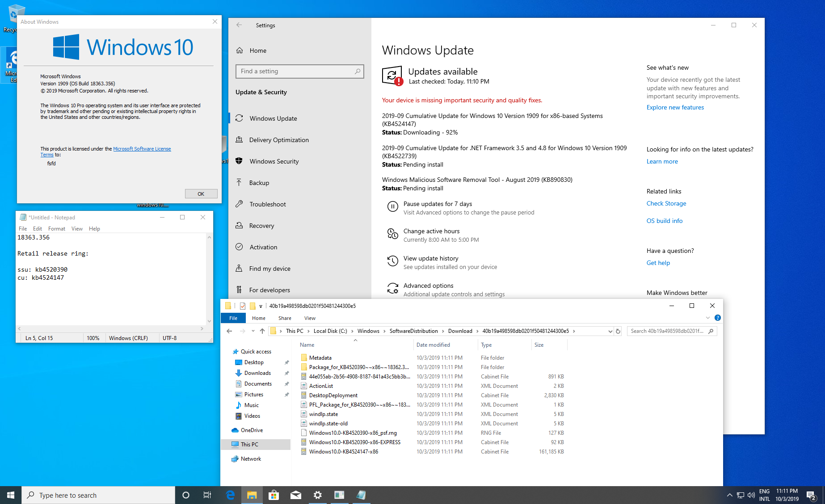The width and height of the screenshot is (825, 504).
Task: Select OneDrive in Explorer navigation pane
Action: click(252, 430)
